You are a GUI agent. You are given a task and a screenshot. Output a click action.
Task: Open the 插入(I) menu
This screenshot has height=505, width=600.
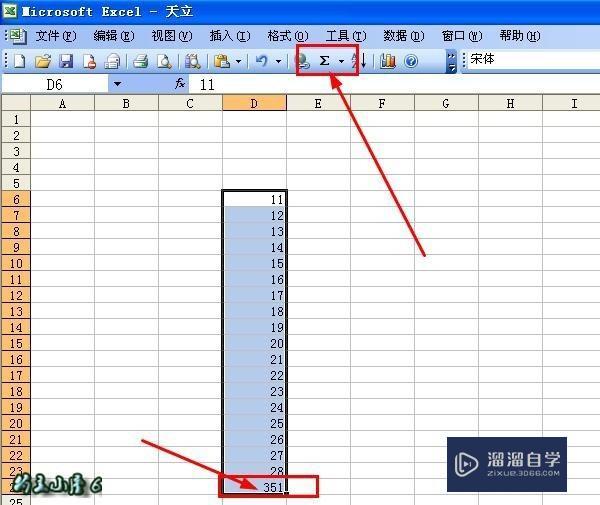coord(230,36)
